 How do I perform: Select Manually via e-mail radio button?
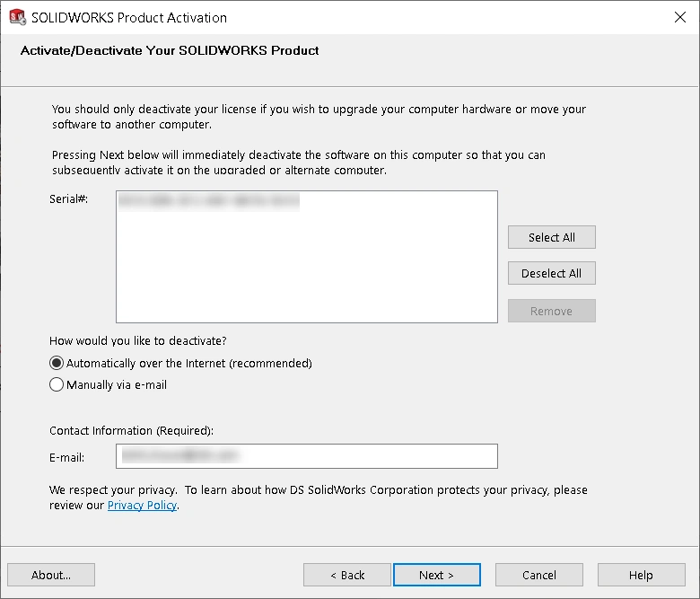pos(57,385)
